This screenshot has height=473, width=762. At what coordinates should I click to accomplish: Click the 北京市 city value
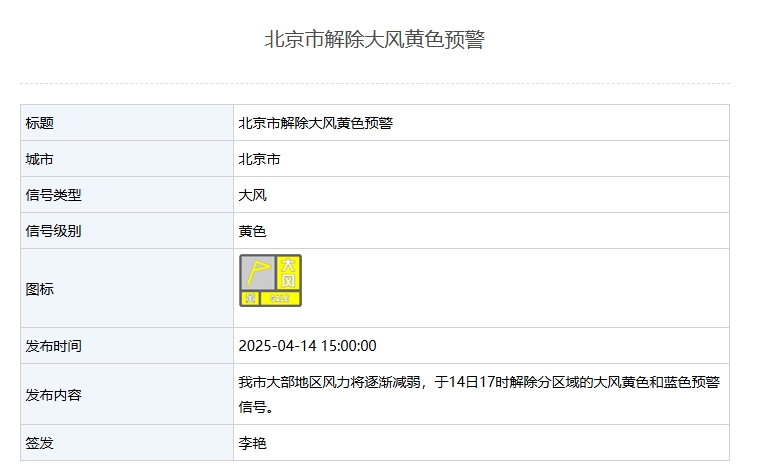259,159
